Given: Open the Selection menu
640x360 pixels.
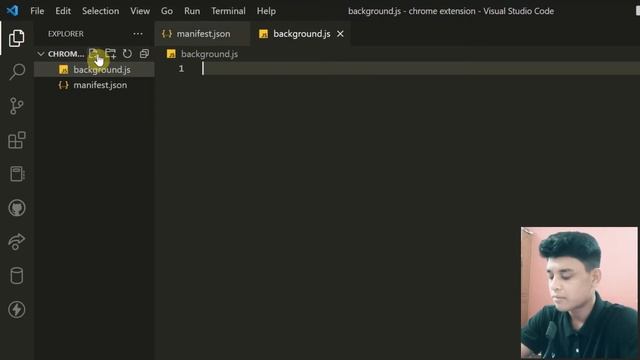Looking at the screenshot, I should click(100, 11).
